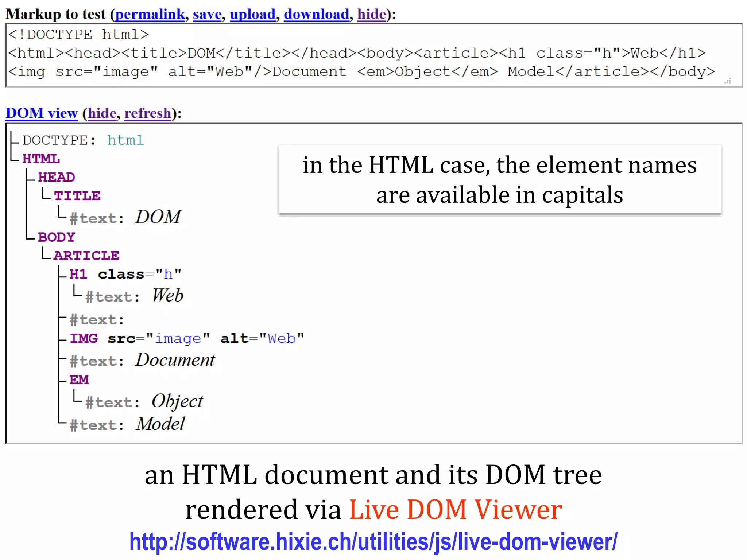Select the DOCTYPE: html node
This screenshot has width=747, height=560.
[x=84, y=140]
